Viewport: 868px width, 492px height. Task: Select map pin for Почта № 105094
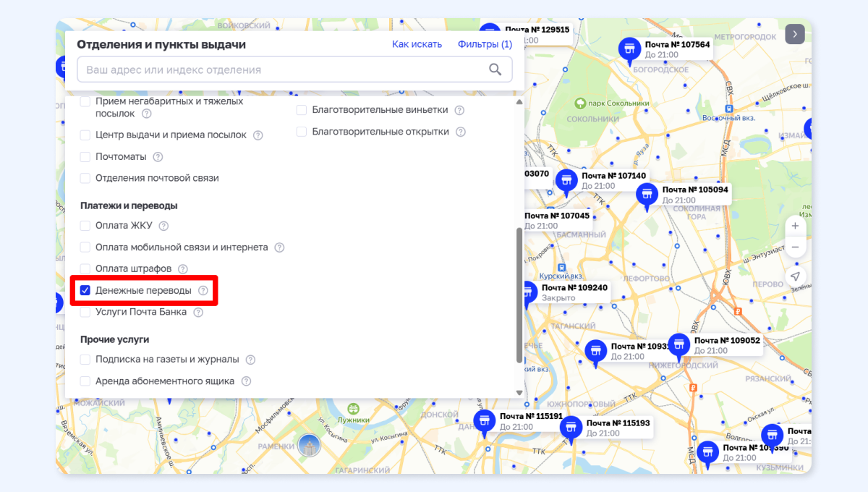[x=647, y=195]
